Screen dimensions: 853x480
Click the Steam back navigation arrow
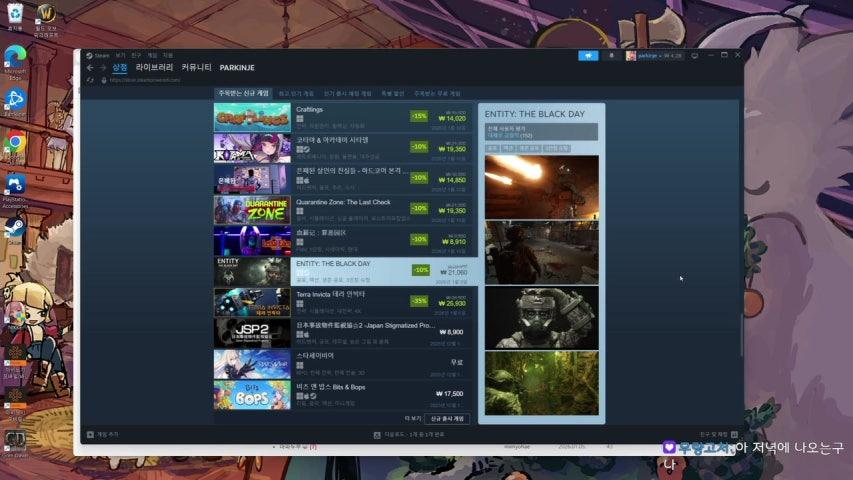90,67
